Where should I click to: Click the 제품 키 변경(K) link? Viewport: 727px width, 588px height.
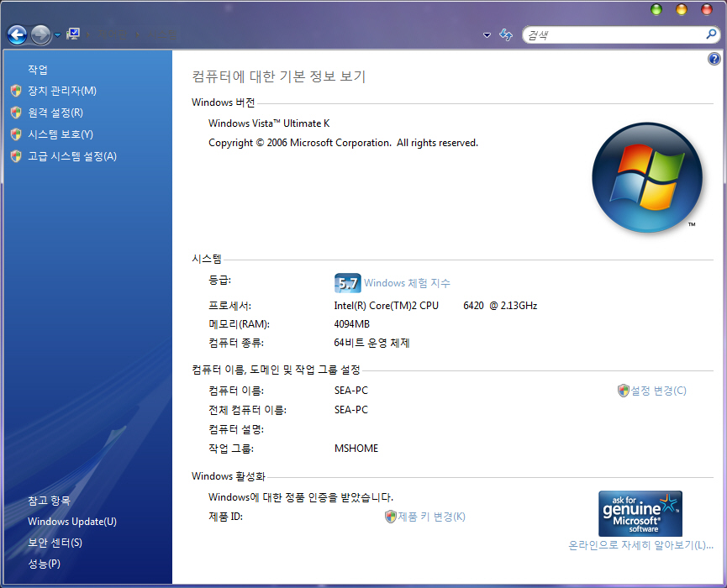point(432,517)
